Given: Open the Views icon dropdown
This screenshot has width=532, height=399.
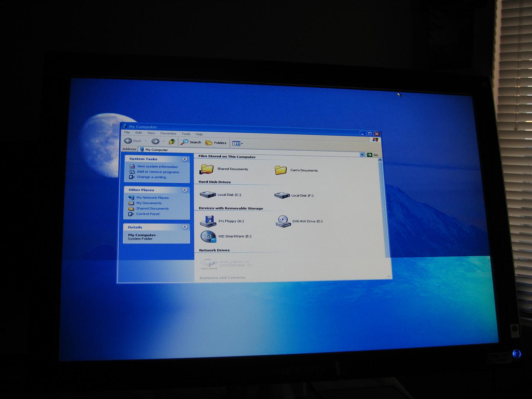Looking at the screenshot, I should (238, 143).
